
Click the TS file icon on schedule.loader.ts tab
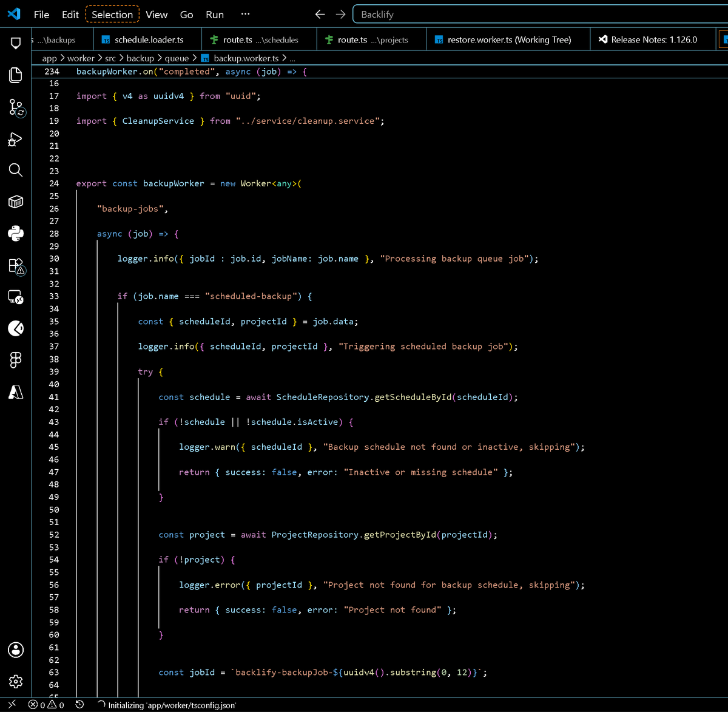coord(106,40)
